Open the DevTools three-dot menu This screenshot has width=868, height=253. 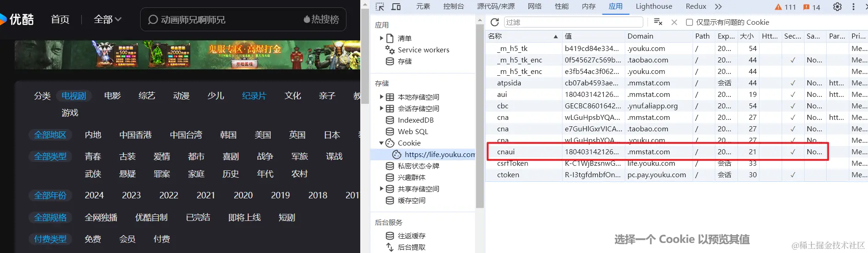(x=853, y=6)
